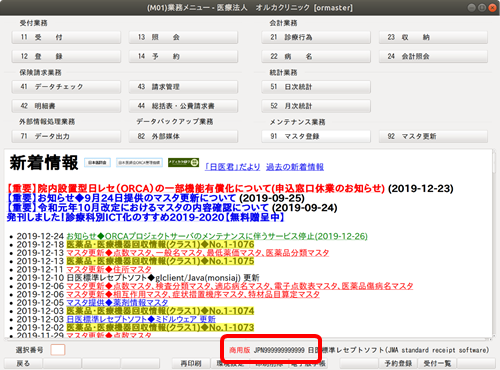Open 21 診療行為 screen
500x370 pixels.
pos(316,37)
